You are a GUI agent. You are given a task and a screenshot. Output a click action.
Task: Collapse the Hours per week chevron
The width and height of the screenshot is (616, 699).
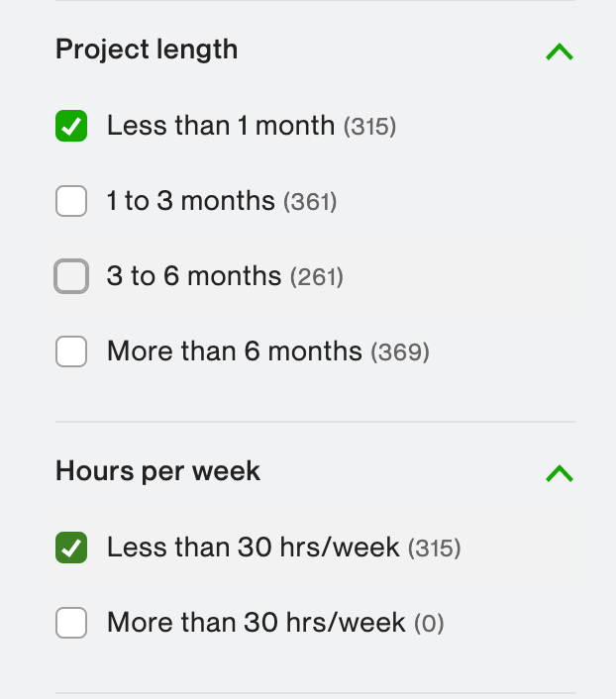point(560,473)
